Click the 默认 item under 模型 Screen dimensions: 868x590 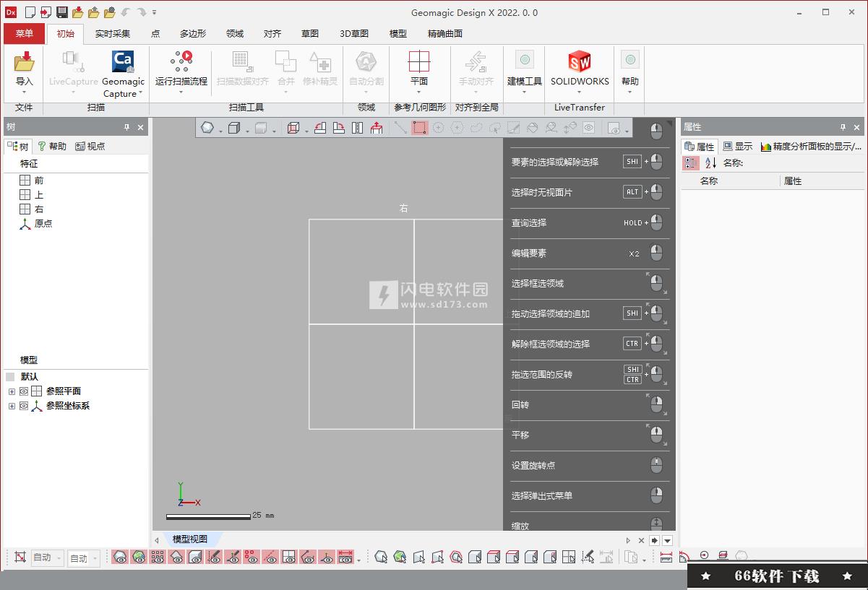30,377
